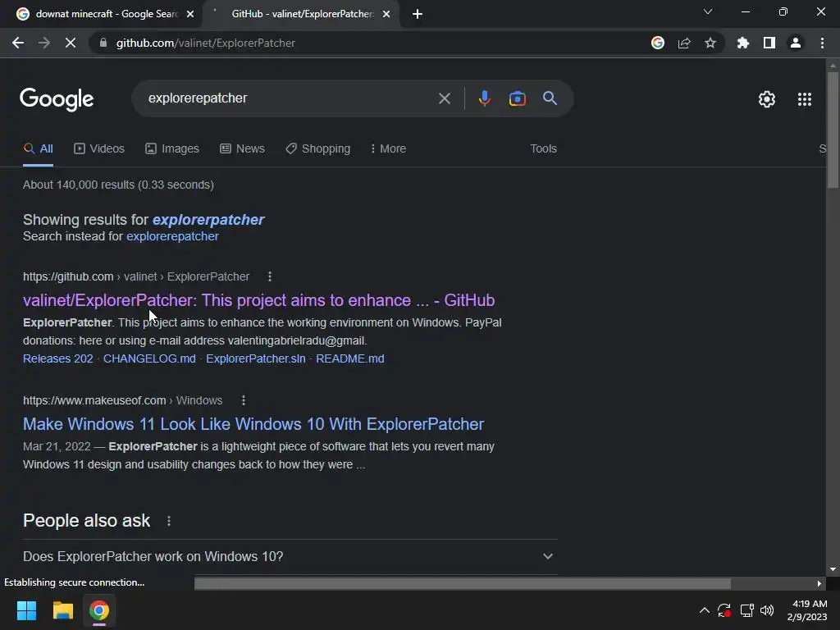View site info via the padlock icon
Image resolution: width=840 pixels, height=630 pixels.
click(x=103, y=43)
